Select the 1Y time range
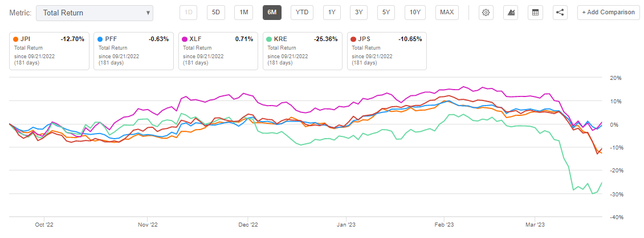Image resolution: width=644 pixels, height=238 pixels. [332, 13]
